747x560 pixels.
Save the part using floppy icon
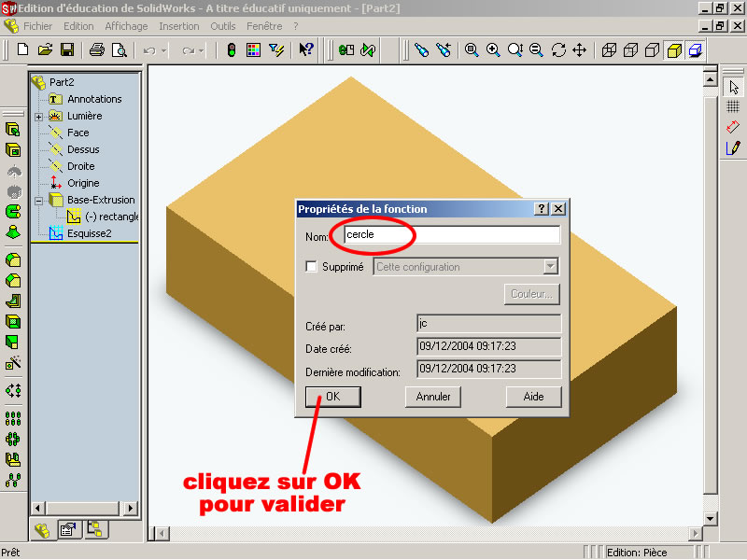tap(67, 49)
